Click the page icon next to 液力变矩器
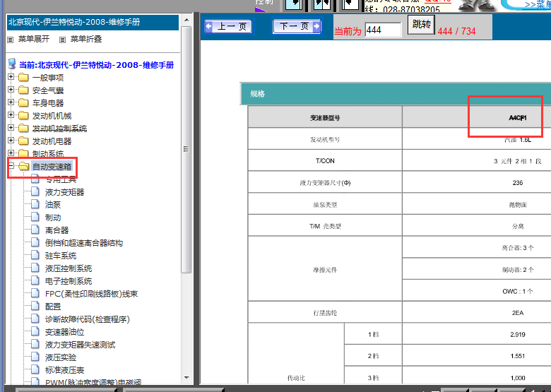 35,191
